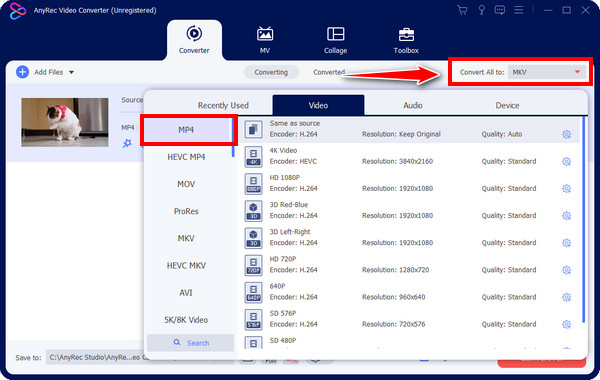Click the 3D Left-Right cube icon
Screen dimensions: 600x380
(253, 238)
